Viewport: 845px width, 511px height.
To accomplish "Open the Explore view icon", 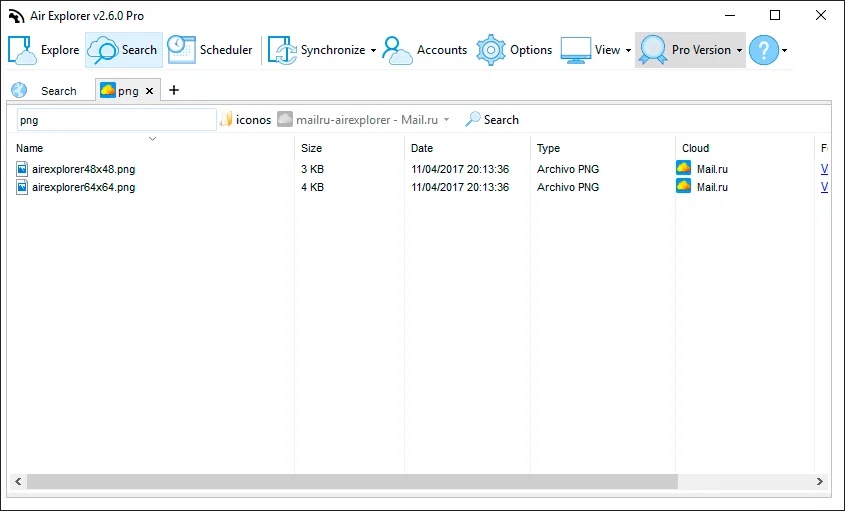I will click(22, 50).
